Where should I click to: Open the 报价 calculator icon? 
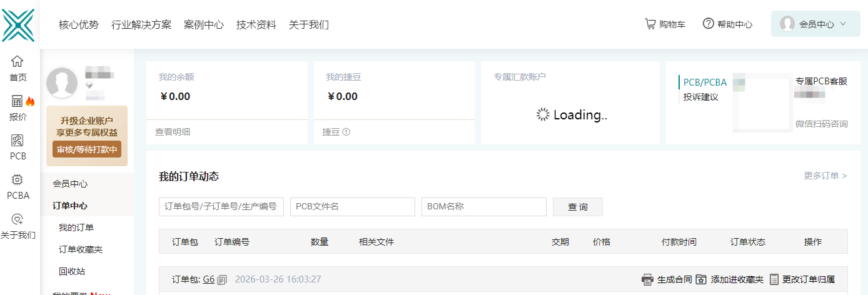coord(18,101)
